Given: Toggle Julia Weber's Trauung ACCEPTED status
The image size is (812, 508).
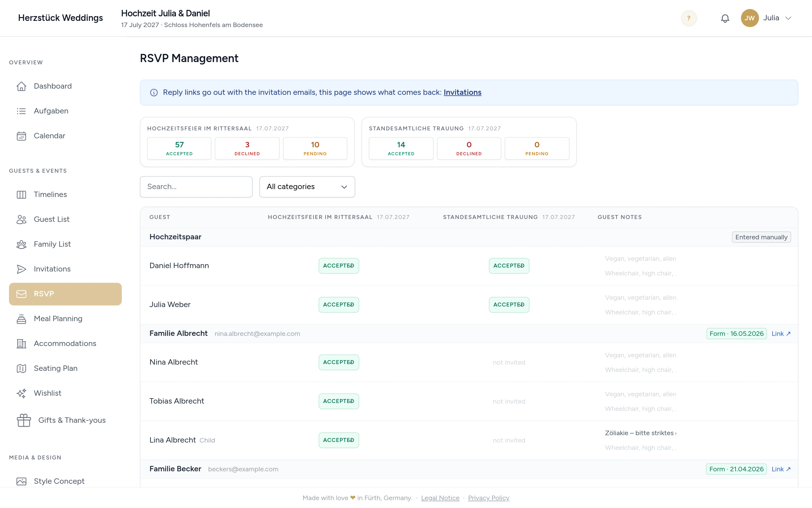Looking at the screenshot, I should pyautogui.click(x=509, y=305).
